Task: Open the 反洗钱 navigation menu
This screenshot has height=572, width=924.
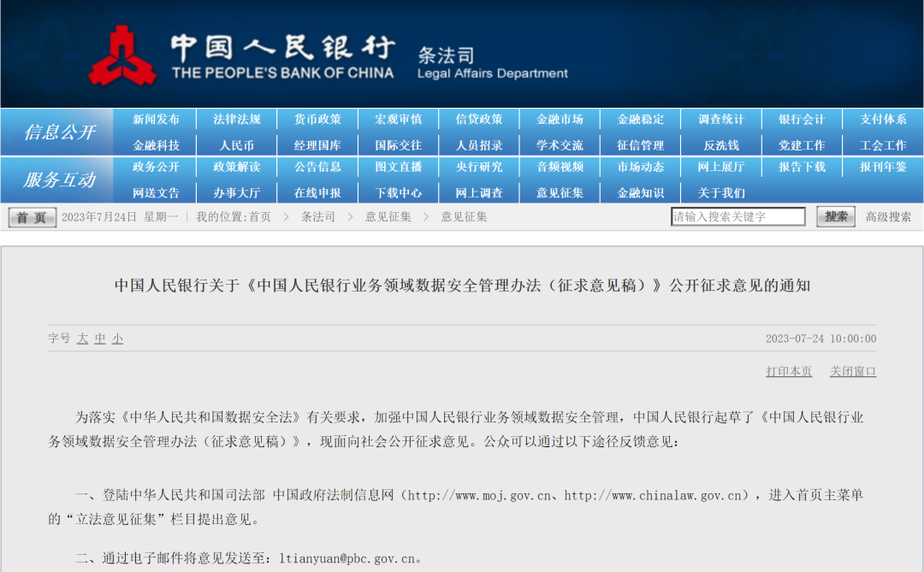Action: click(x=720, y=144)
